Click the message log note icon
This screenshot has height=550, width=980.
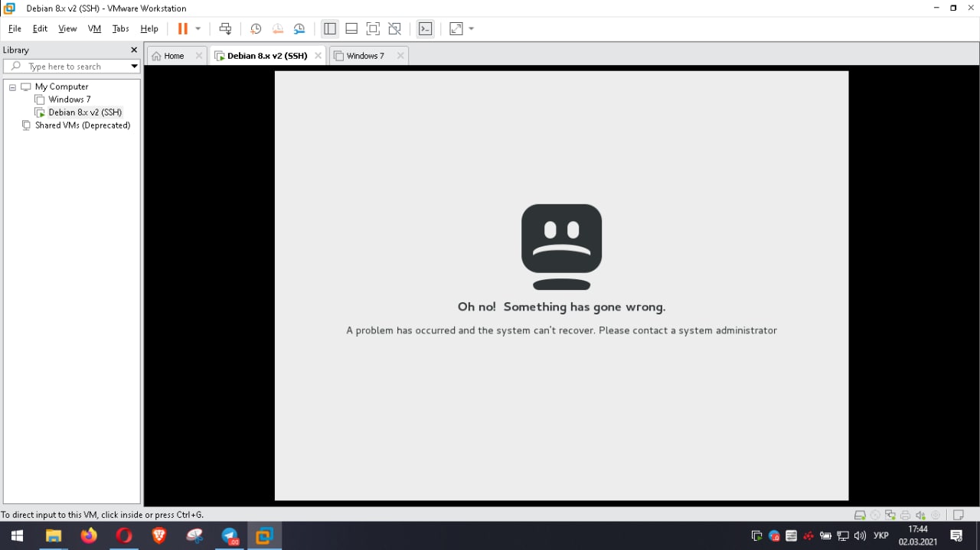(959, 516)
